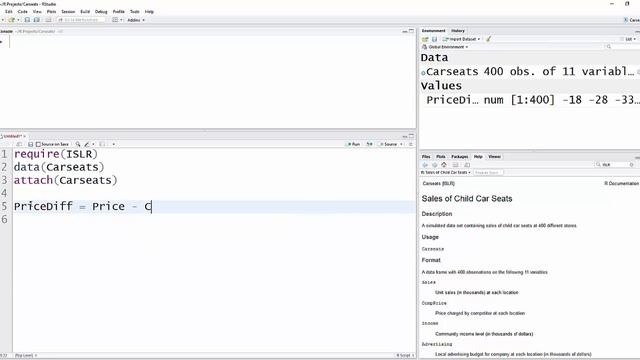Expand the Carseats data object
Image resolution: width=640 pixels, height=360 pixels.
point(423,73)
